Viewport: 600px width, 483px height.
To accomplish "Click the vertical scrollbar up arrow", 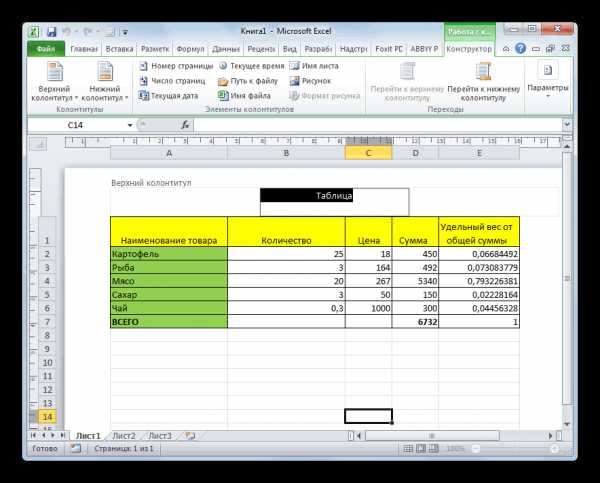I will [x=567, y=146].
